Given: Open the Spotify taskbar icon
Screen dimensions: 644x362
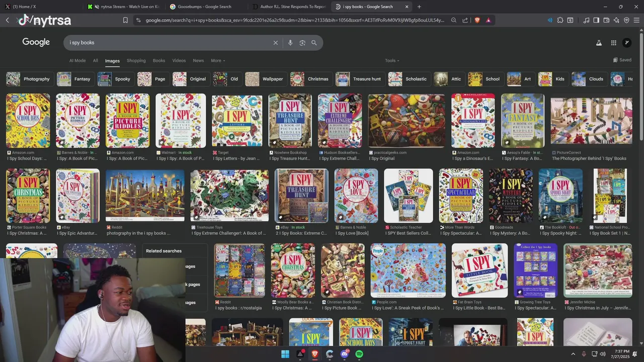Looking at the screenshot, I should (359, 354).
